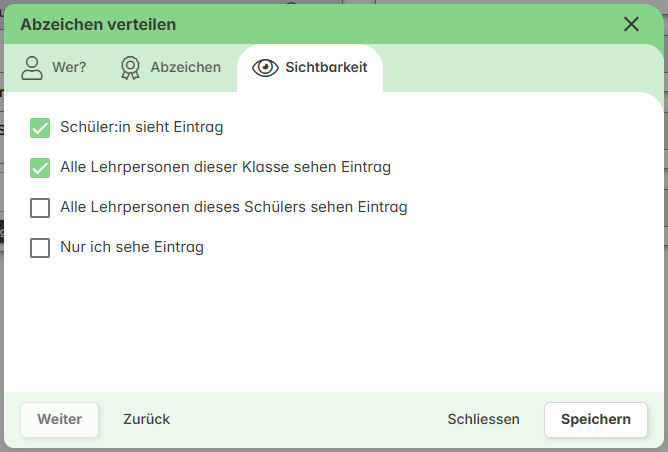Click the award ribbon icon for Abzeichen
Image resolution: width=668 pixels, height=452 pixels.
(x=130, y=68)
